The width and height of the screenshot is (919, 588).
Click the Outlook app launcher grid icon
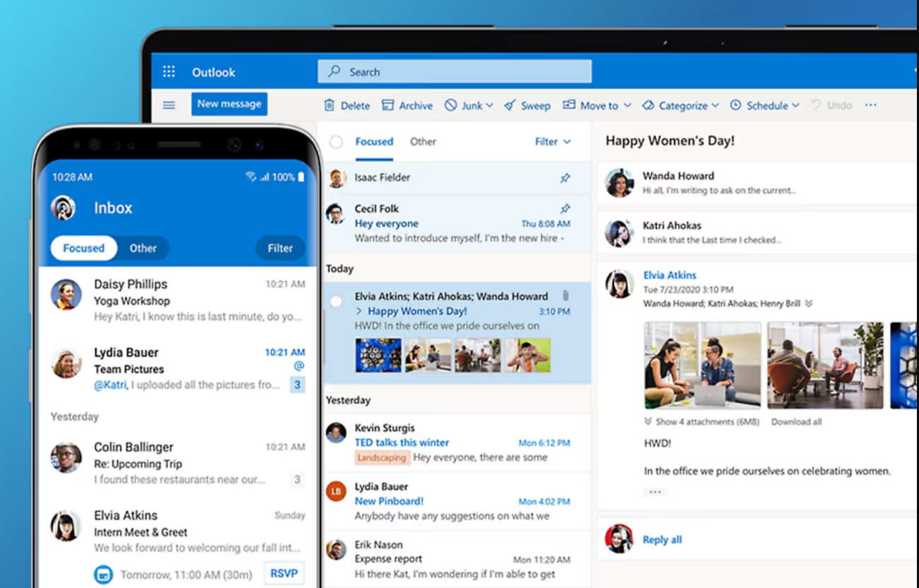[x=168, y=71]
